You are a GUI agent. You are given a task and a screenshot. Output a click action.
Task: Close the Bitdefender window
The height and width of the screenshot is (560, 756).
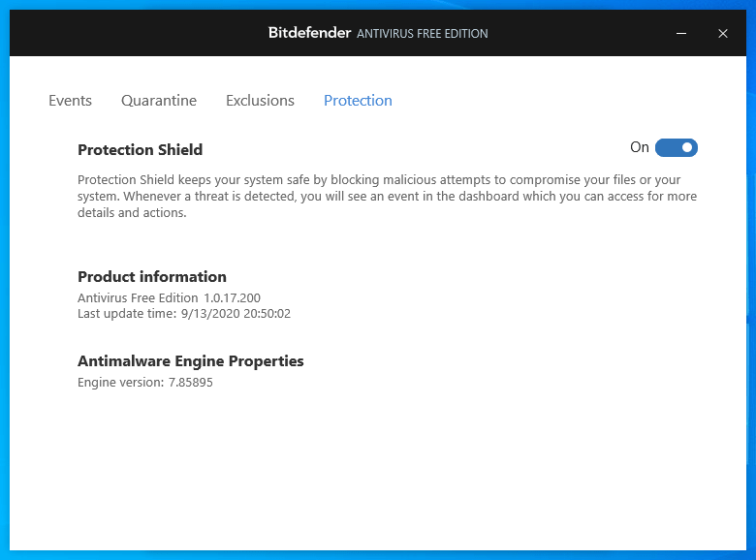(722, 33)
